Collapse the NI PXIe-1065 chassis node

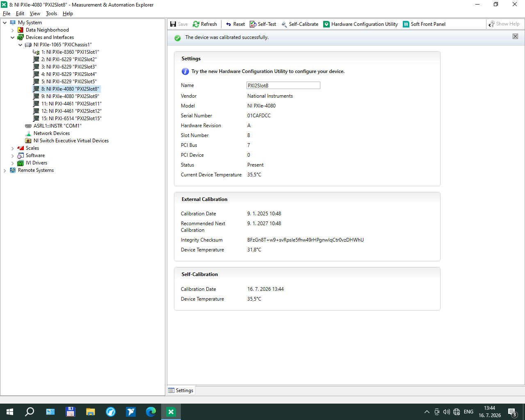(x=21, y=45)
